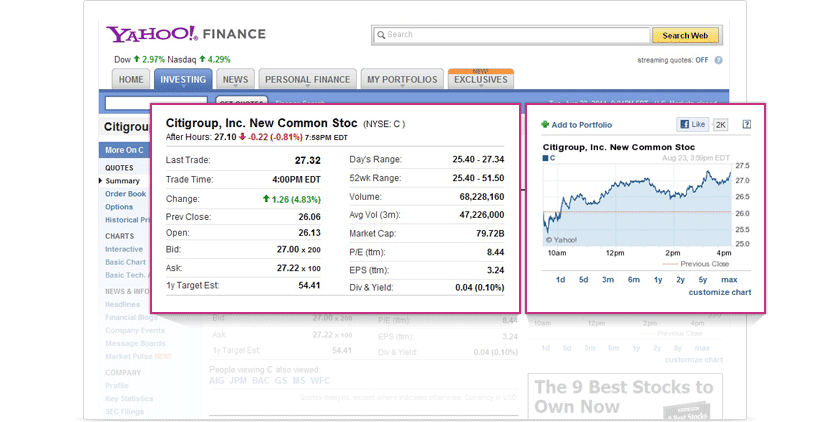830x422 pixels.
Task: Click the 2K like count badge
Action: (720, 124)
